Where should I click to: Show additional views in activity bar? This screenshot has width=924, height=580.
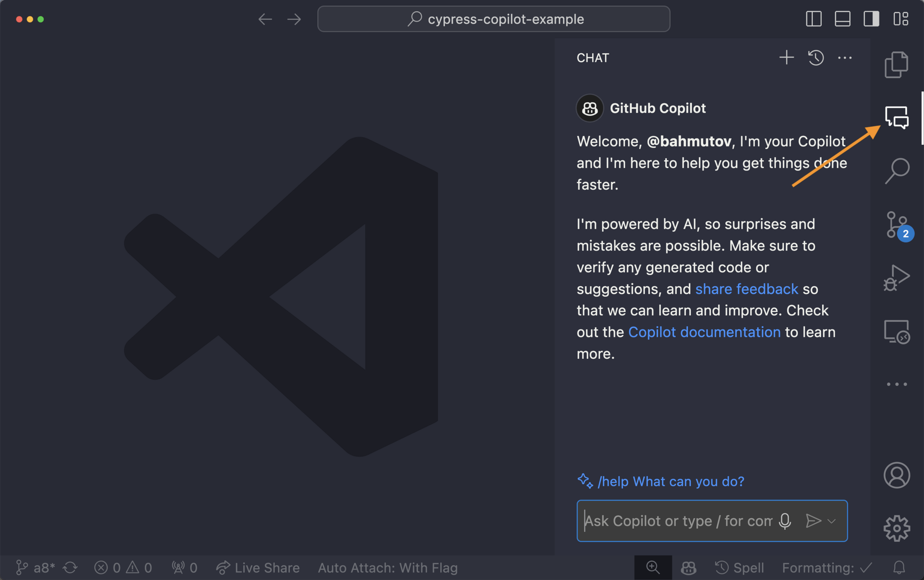[x=897, y=384]
